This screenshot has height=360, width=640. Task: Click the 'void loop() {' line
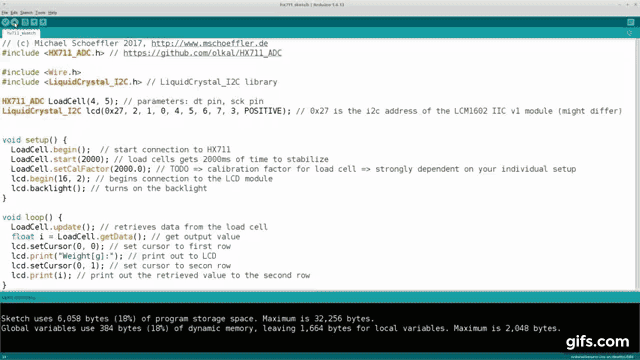pos(32,218)
